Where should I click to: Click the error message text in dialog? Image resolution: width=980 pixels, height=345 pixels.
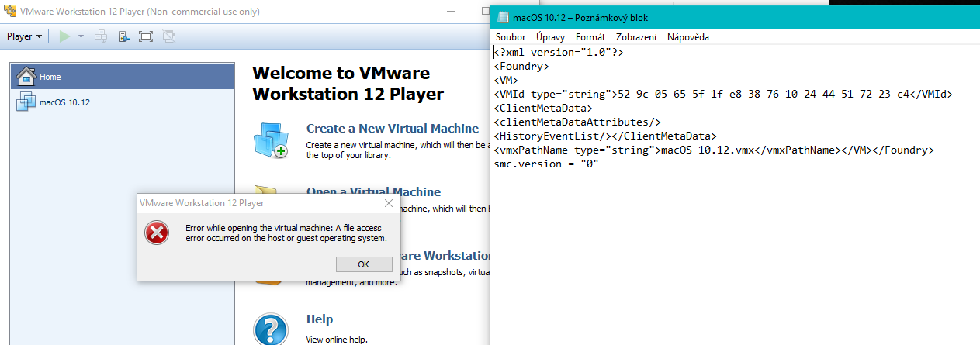pos(286,233)
